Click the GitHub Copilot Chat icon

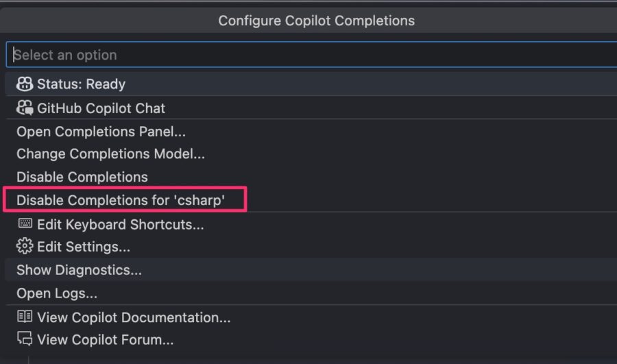point(25,108)
